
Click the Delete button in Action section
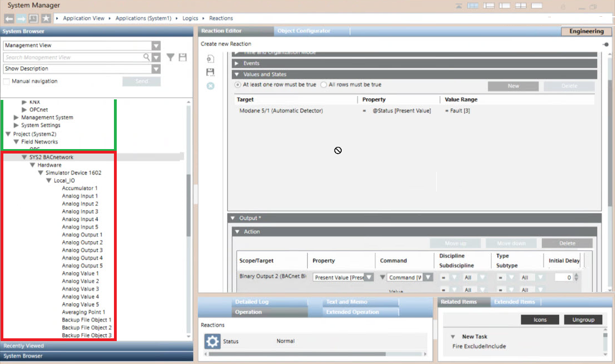click(567, 243)
